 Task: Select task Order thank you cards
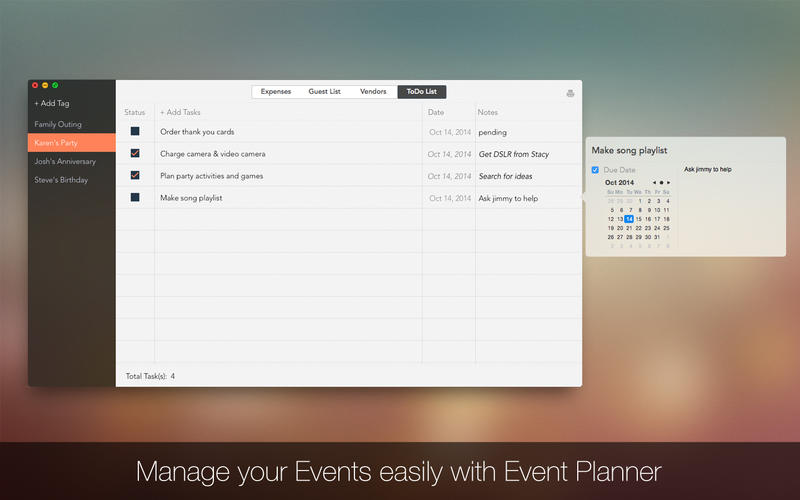(x=197, y=132)
